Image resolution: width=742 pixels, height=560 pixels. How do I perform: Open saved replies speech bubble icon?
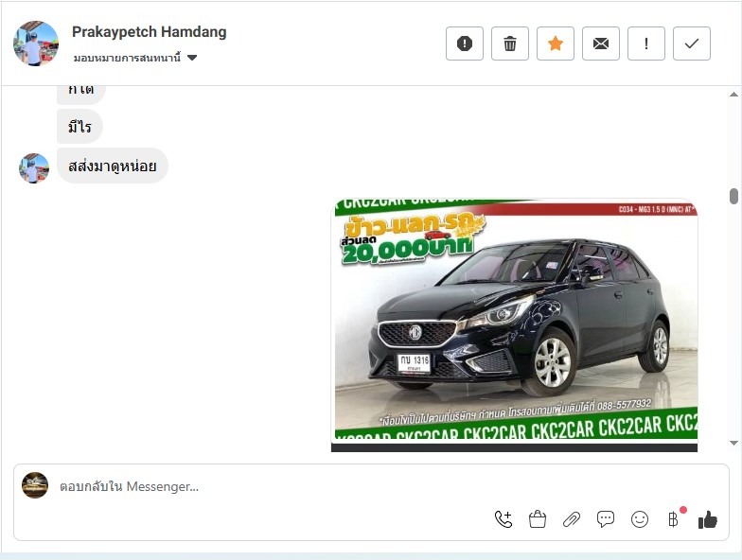606,519
